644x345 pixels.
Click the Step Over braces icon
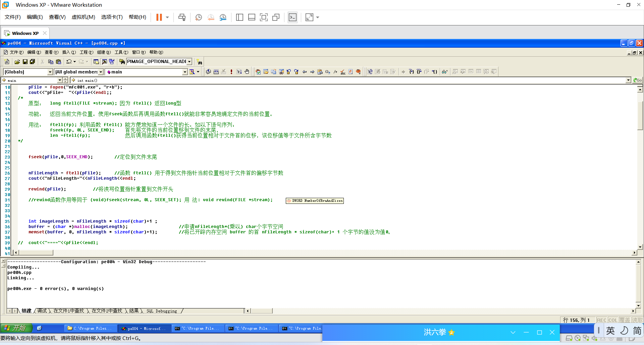click(419, 72)
